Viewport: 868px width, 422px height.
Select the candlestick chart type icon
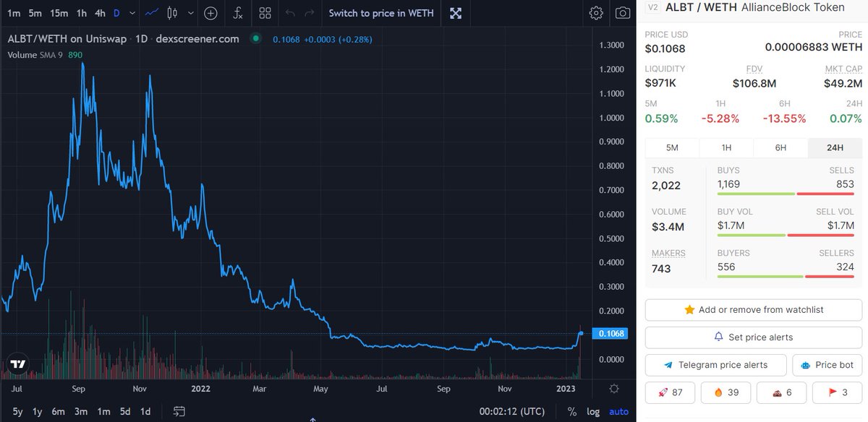tap(171, 13)
